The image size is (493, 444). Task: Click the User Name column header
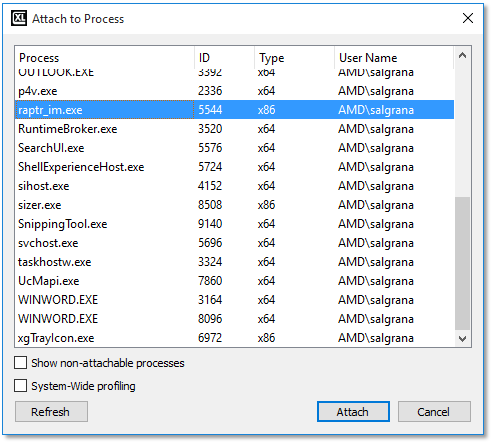394,58
